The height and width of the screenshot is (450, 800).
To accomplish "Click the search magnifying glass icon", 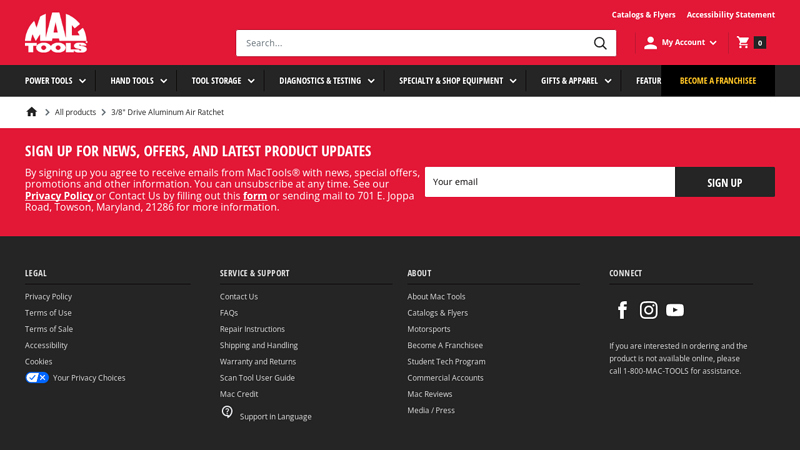I will click(600, 43).
